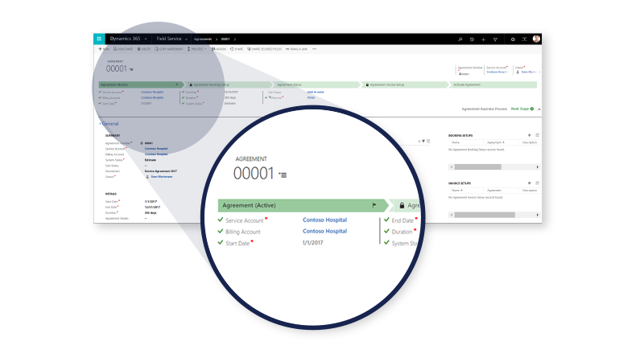
Task: Open the owner link in record header
Action: point(529,72)
